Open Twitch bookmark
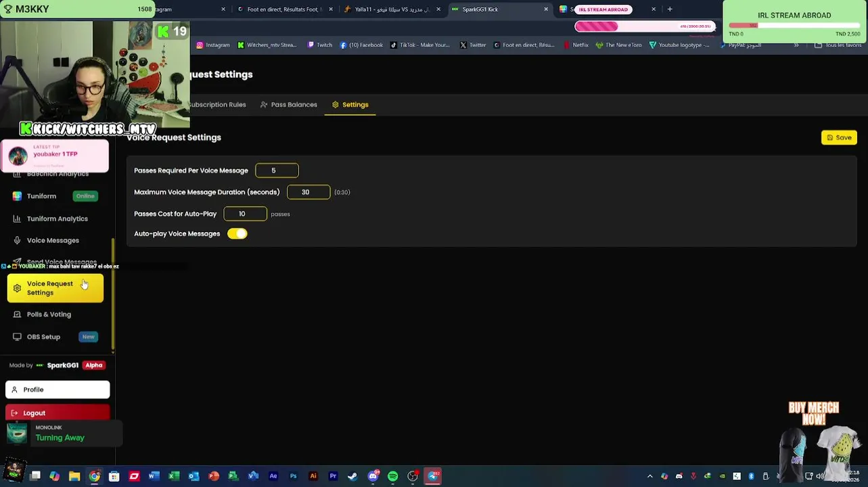 [320, 45]
